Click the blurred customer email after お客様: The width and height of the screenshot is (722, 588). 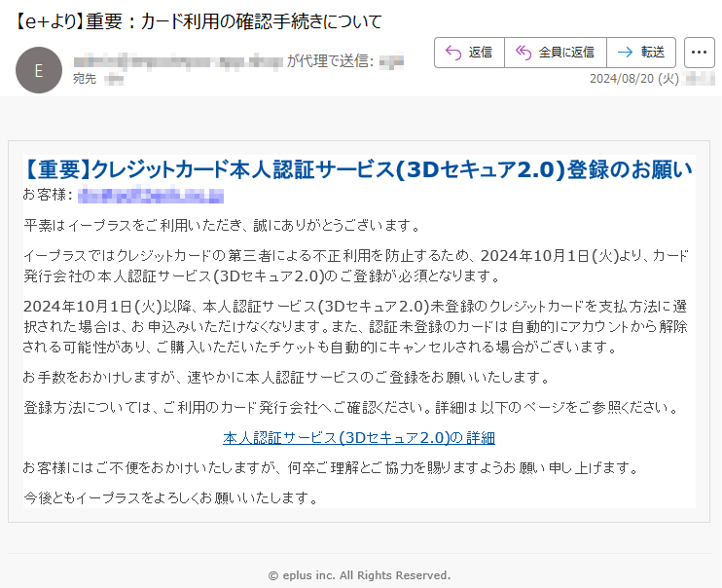[151, 196]
